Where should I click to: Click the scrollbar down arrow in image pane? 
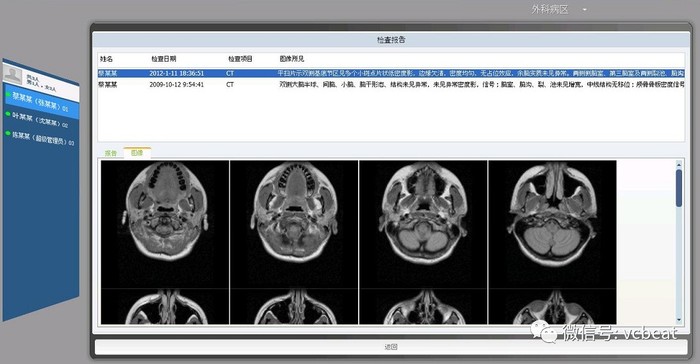point(679,320)
